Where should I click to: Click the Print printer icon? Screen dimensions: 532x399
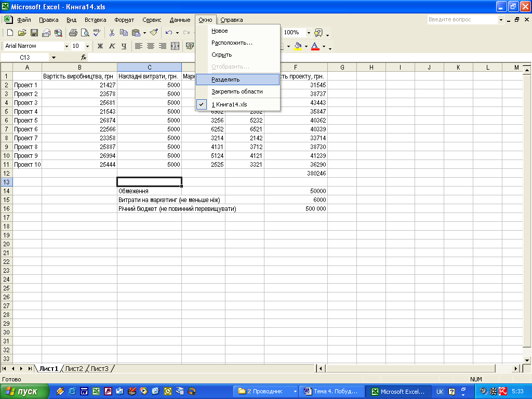tap(73, 33)
